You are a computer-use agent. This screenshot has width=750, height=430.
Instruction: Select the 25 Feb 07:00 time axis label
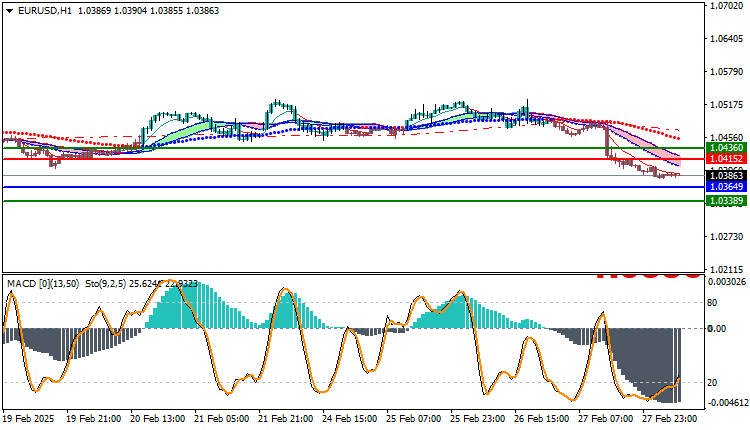click(x=414, y=419)
